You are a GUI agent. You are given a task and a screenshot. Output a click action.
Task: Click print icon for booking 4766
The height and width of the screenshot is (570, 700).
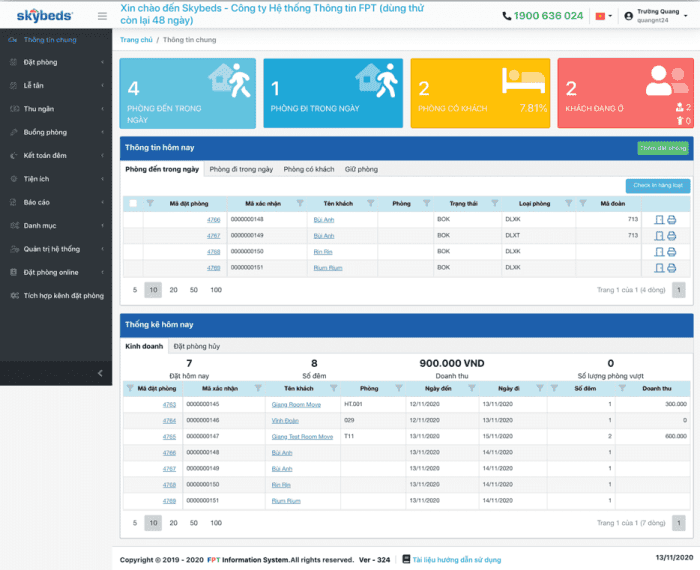(671, 220)
